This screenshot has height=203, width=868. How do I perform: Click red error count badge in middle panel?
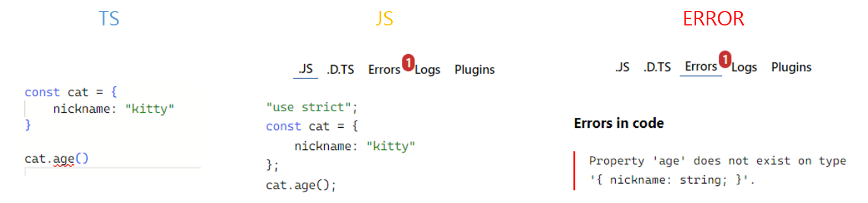[408, 63]
